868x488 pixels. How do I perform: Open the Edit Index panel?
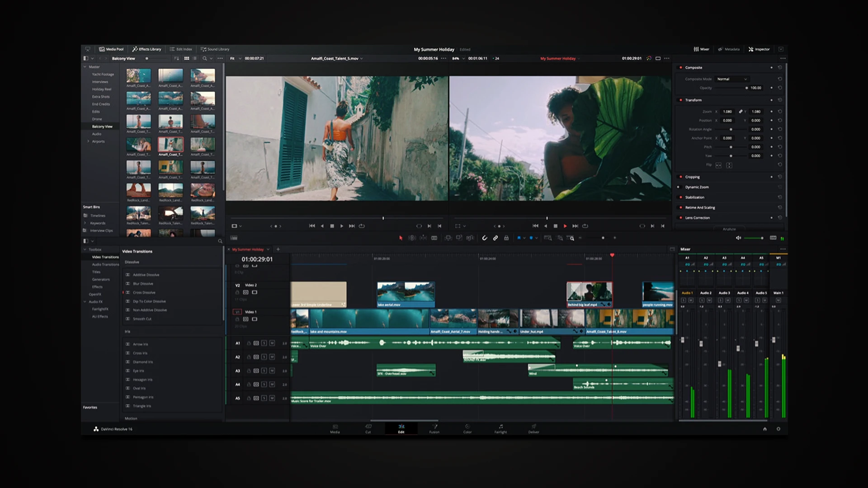[181, 49]
